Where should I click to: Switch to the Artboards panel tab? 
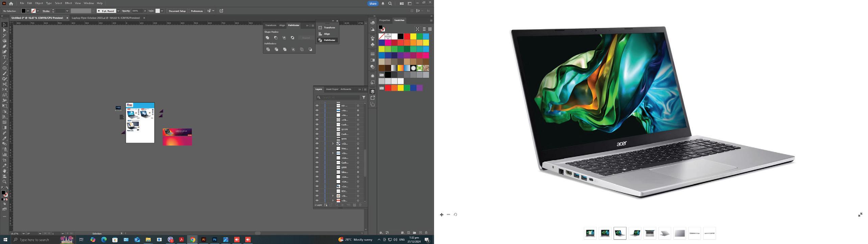[346, 89]
